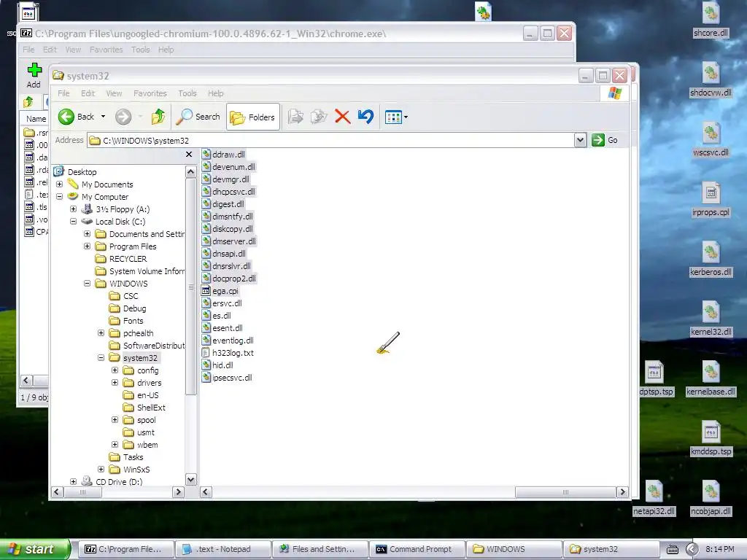Expand the pchealth folder node

coord(101,332)
